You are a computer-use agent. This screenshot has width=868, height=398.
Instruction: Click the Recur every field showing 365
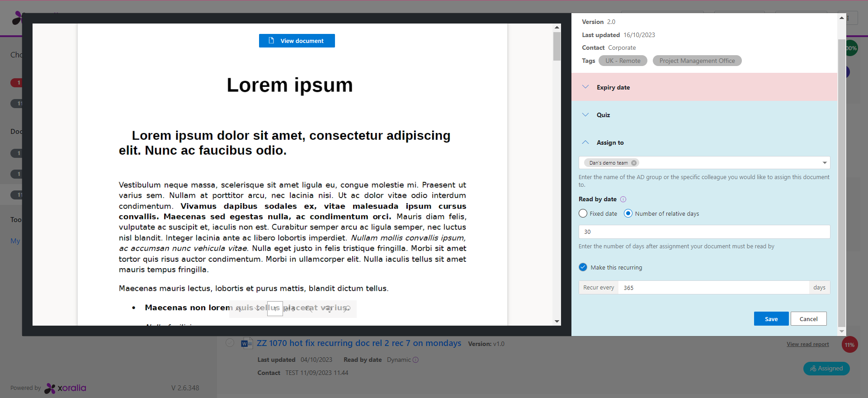tap(713, 288)
